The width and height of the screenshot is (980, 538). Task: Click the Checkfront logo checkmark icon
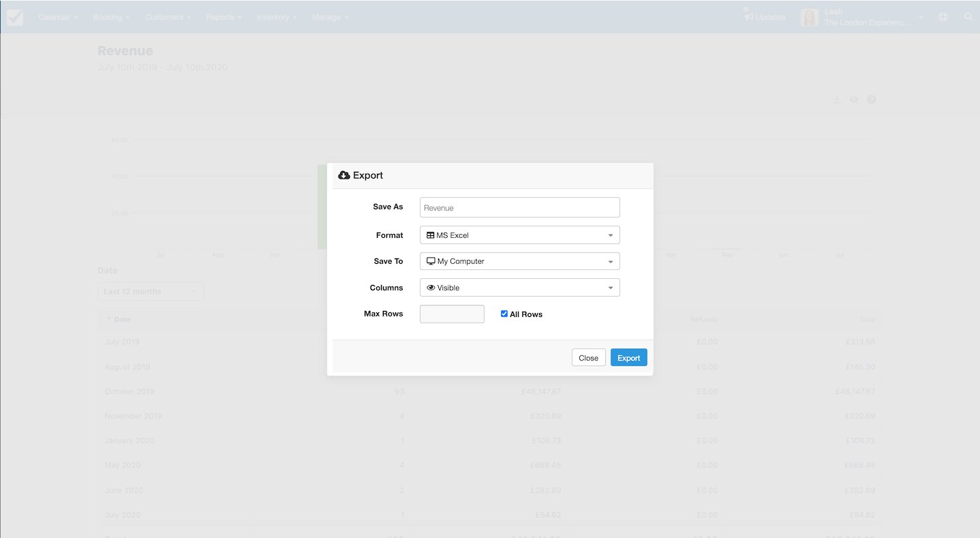click(x=15, y=17)
